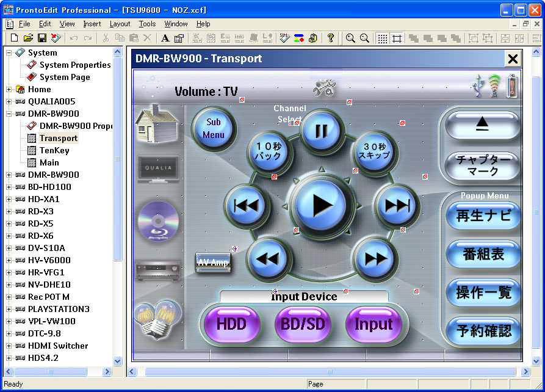Collapse the System tree node
This screenshot has height=392, width=545.
point(9,53)
